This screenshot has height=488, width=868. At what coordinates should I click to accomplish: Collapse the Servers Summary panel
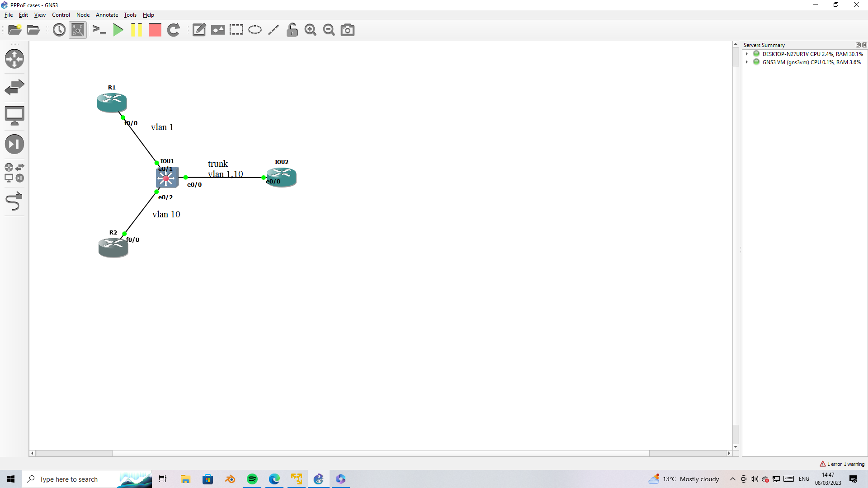coord(858,45)
